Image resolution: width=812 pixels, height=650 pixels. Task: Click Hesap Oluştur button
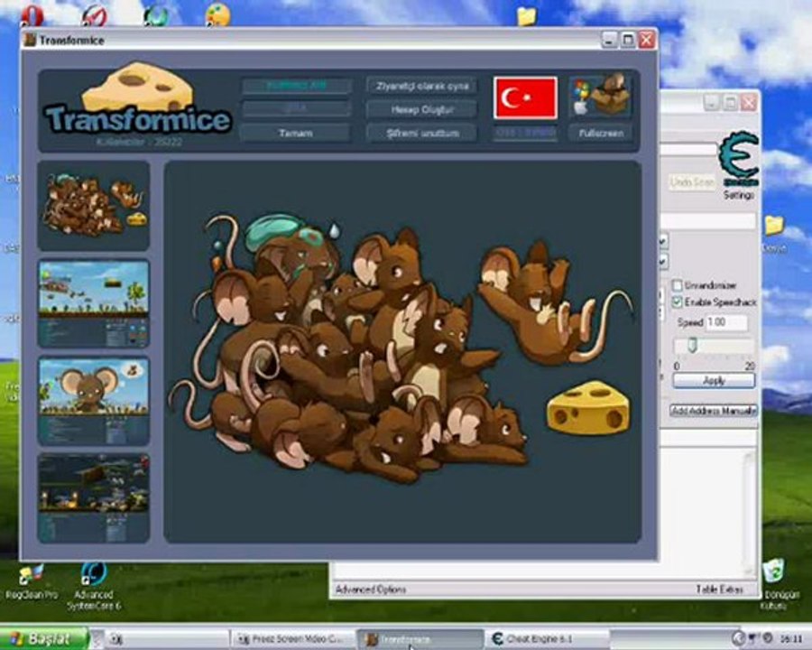422,109
